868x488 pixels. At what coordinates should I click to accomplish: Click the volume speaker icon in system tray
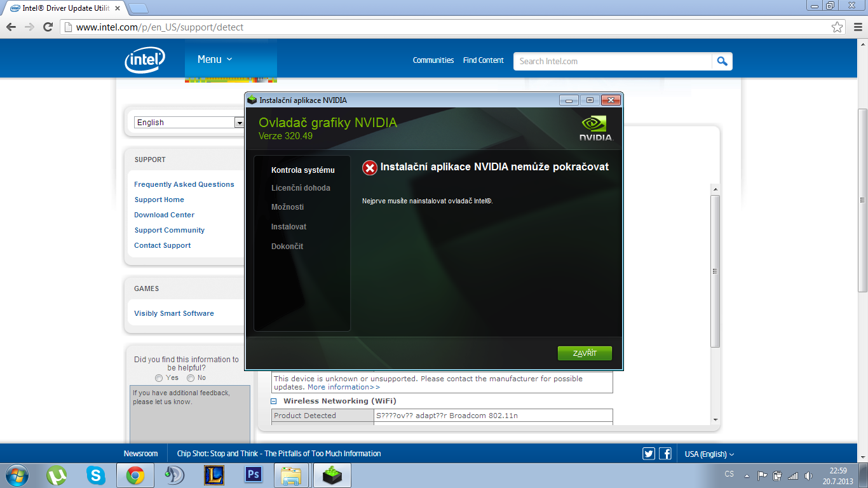[x=808, y=475]
